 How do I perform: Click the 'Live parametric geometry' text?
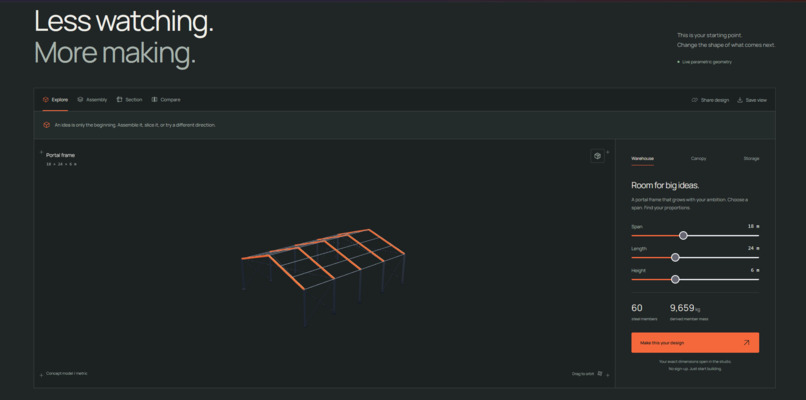pyautogui.click(x=707, y=62)
